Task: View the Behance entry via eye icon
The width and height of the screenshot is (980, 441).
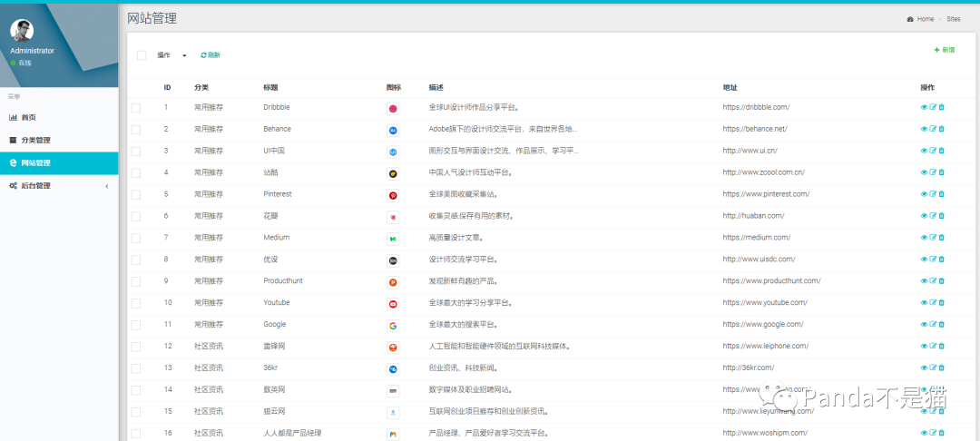Action: (924, 129)
